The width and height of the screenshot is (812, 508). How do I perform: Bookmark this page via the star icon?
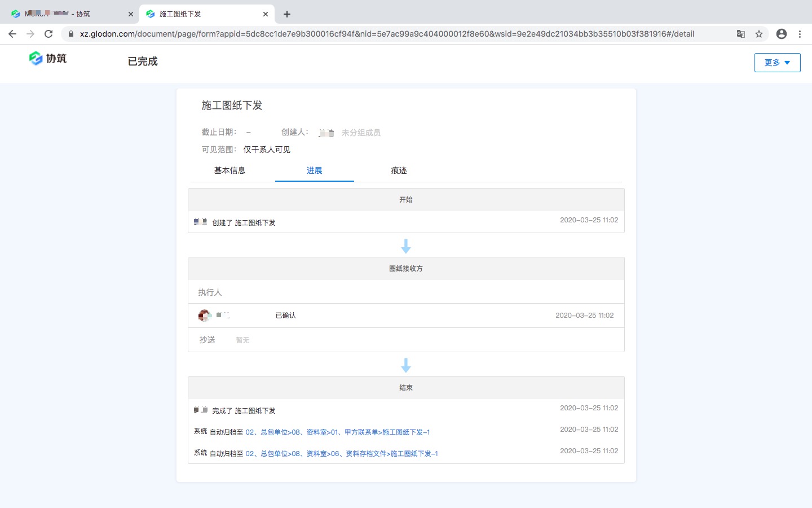tap(759, 34)
